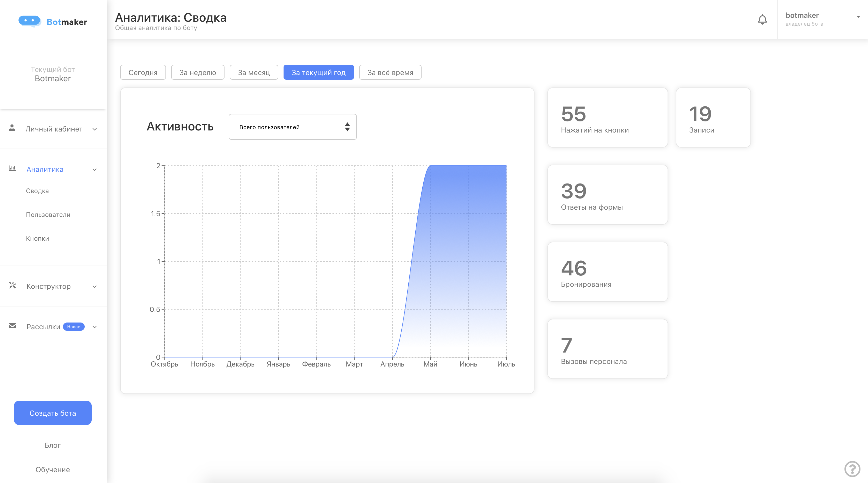Click the Общая аналитика по боту subtitle

coord(156,28)
